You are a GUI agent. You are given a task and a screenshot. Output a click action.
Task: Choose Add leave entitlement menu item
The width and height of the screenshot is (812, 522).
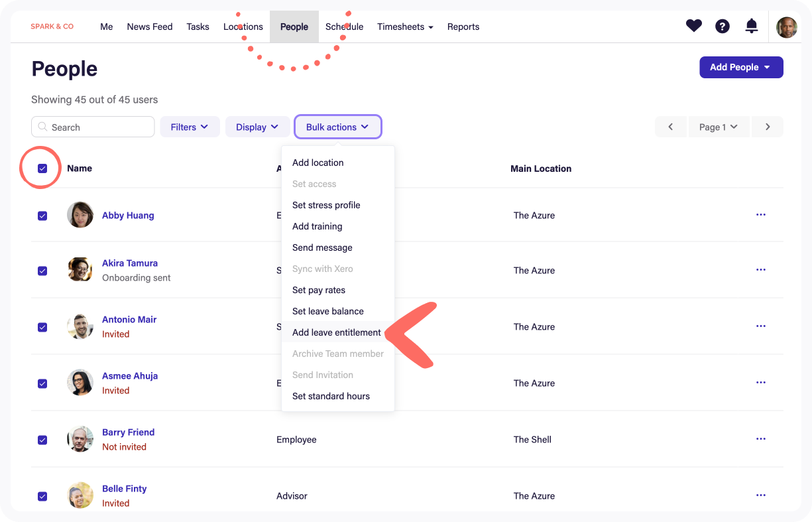click(x=338, y=332)
